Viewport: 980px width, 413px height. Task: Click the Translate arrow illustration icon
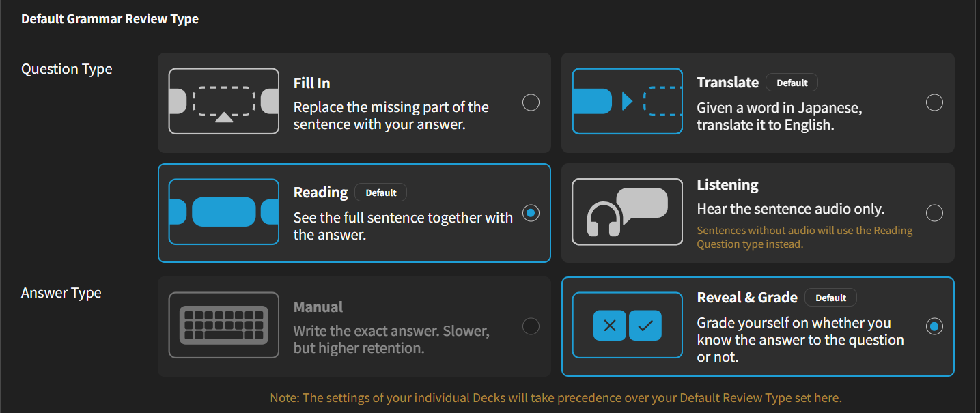[627, 102]
